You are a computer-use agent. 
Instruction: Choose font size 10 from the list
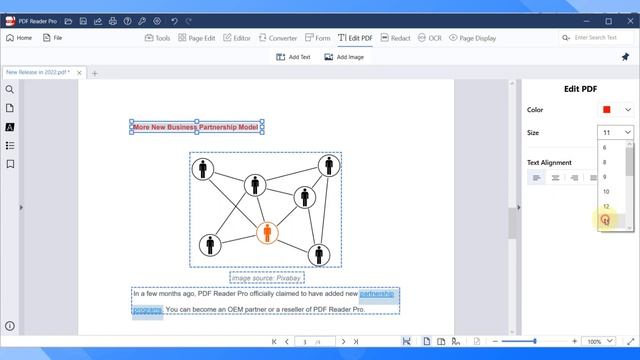(611, 191)
